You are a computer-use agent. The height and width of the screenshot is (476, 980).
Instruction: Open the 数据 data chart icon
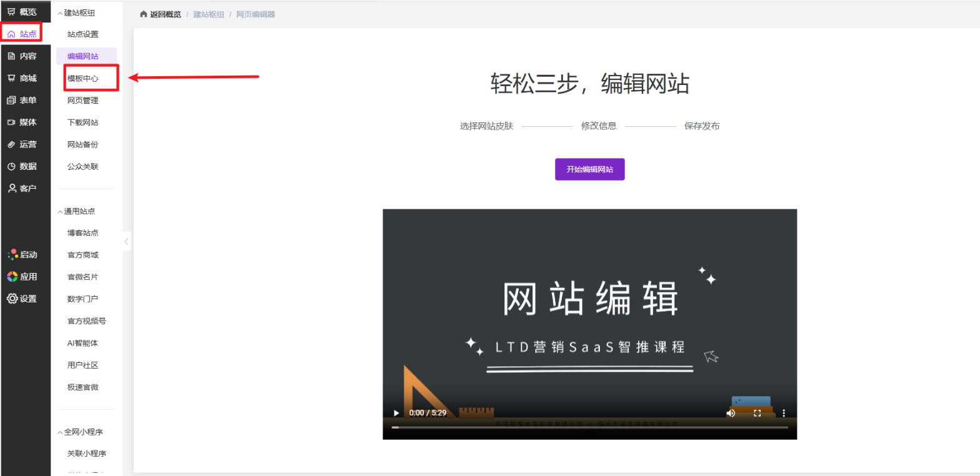click(x=11, y=166)
